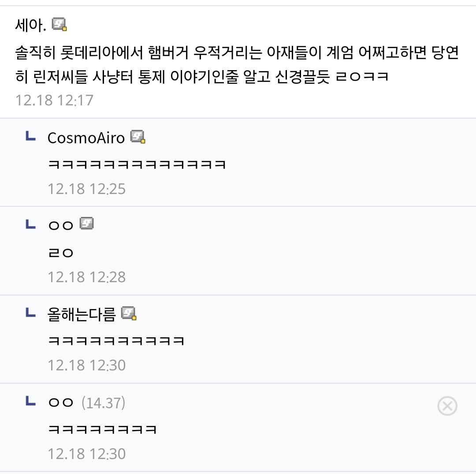Screen dimensions: 476x474
Task: Click the 12.18 12:25 timestamp
Action: (87, 189)
